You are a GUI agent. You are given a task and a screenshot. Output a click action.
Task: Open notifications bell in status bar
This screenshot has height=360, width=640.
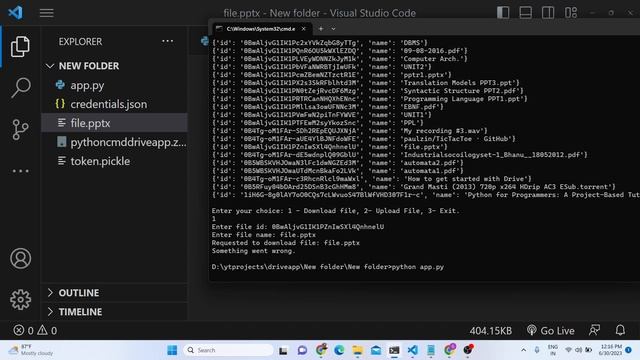click(x=620, y=330)
